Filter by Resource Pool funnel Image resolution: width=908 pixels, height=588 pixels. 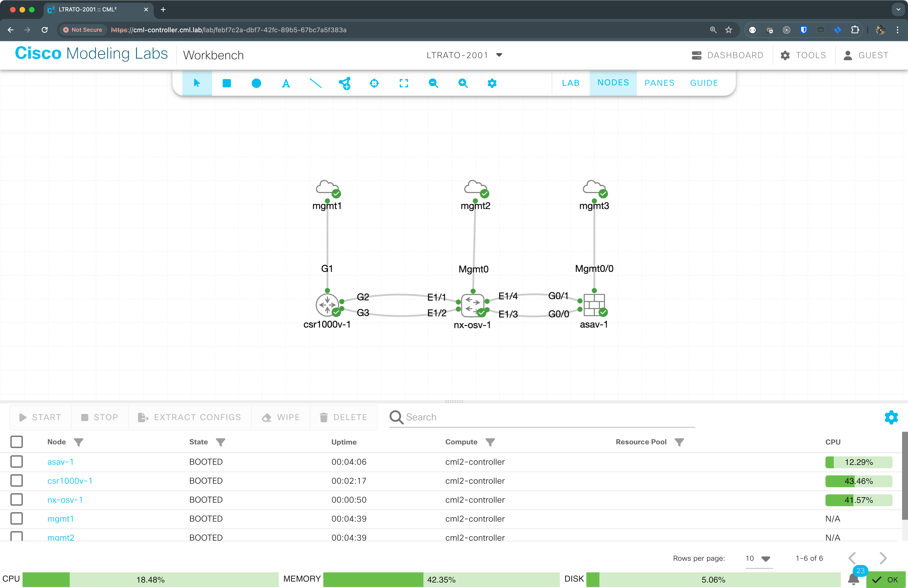pos(679,442)
